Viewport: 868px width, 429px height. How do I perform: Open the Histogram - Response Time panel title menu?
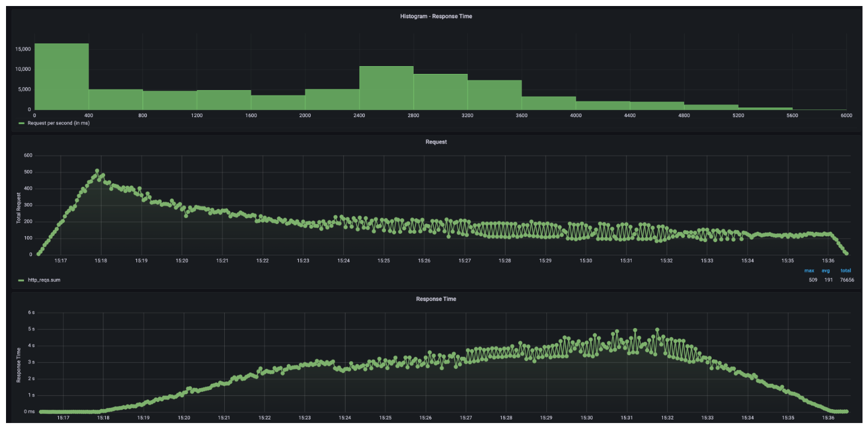(436, 16)
